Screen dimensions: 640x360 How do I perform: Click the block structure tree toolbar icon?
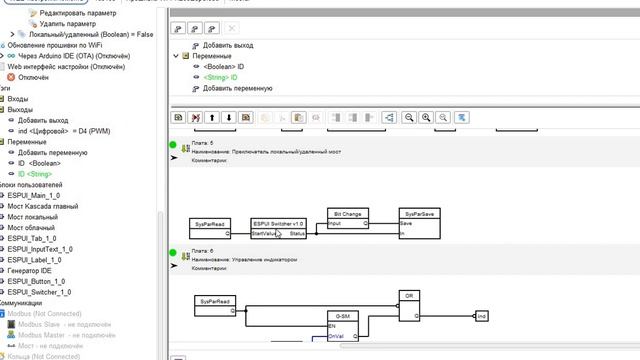click(389, 118)
